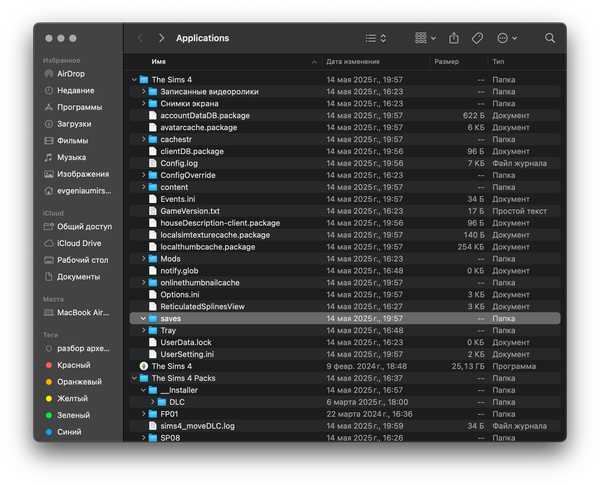Select the Оранжевый orange tag

point(73,382)
